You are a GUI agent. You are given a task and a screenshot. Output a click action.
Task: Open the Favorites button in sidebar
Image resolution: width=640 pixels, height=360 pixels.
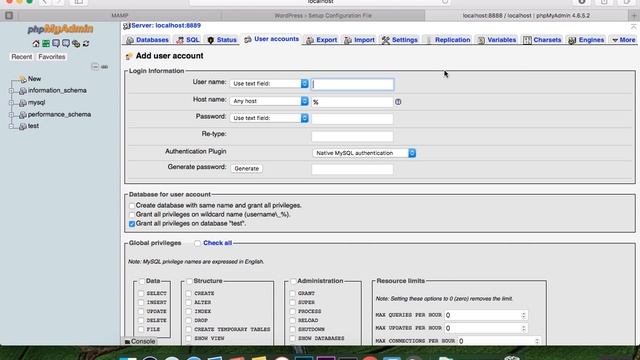(52, 57)
